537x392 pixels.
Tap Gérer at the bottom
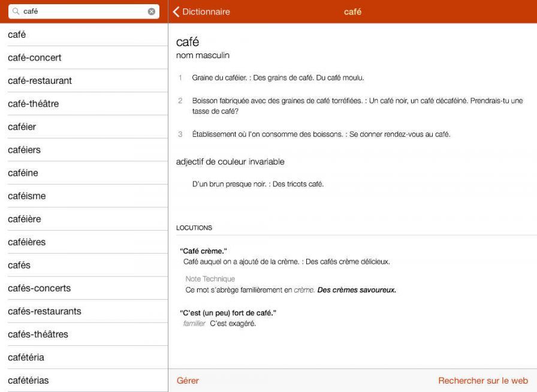tap(188, 381)
